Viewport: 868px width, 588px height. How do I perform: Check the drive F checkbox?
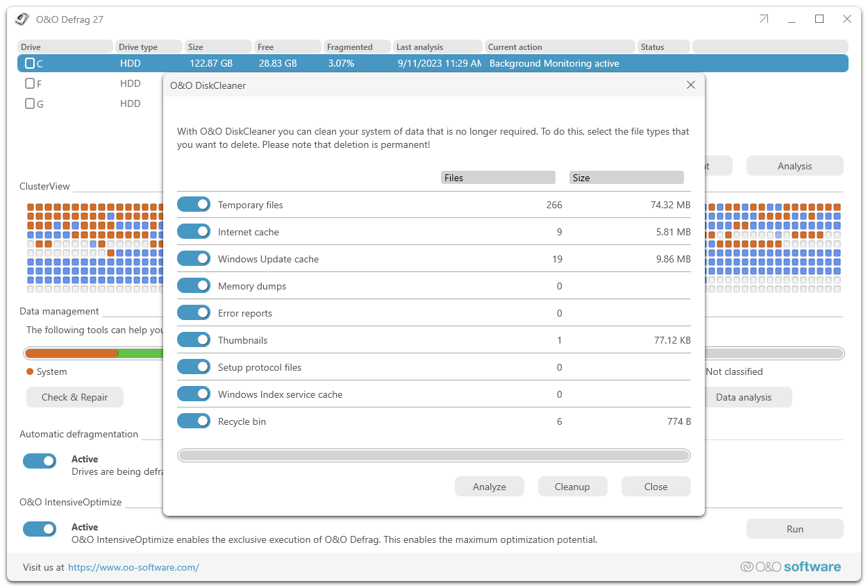pyautogui.click(x=30, y=83)
